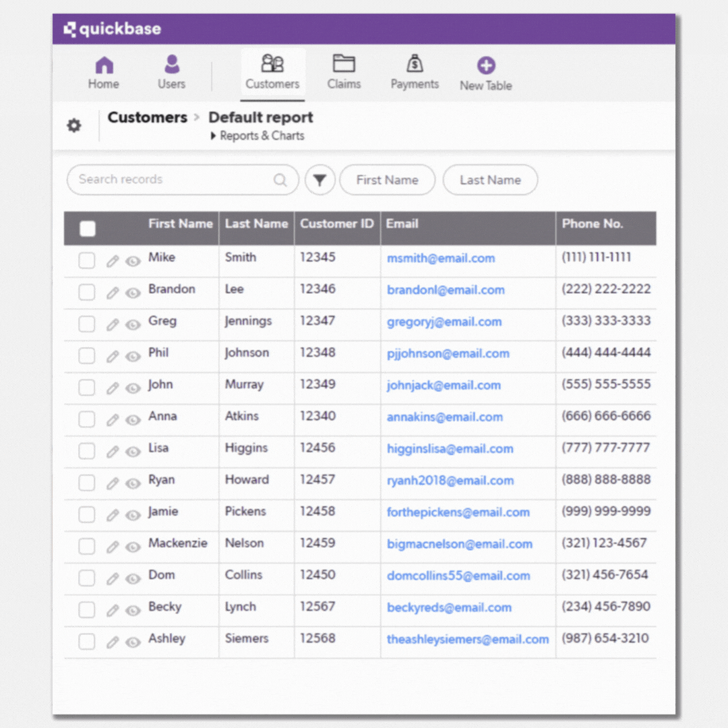Toggle the select-all header checkbox
Screen dimensions: 728x728
click(87, 229)
